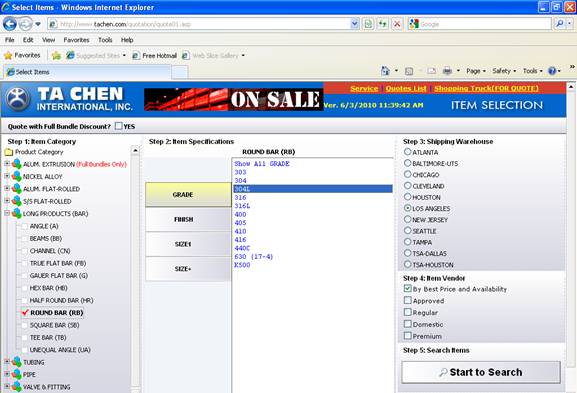Select HEX BAR (HB) tree item
577x393 pixels.
click(49, 288)
